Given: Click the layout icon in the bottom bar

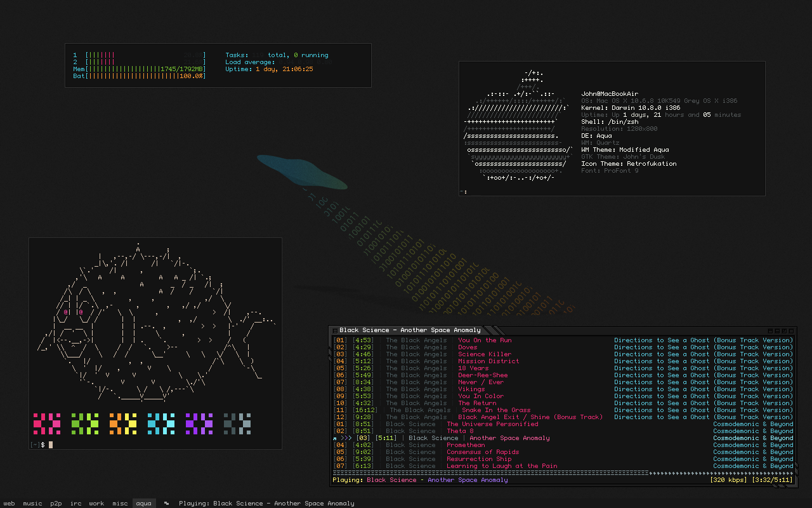Looking at the screenshot, I should point(167,504).
